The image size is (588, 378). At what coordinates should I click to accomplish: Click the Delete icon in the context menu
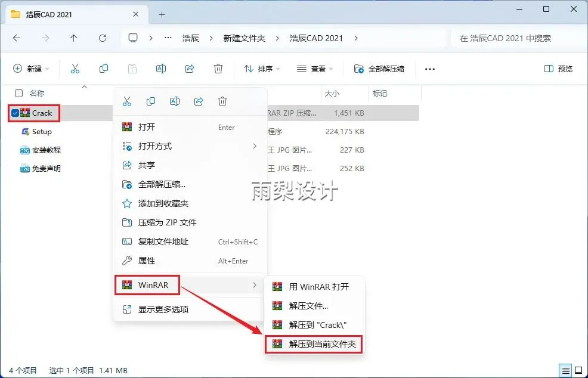point(222,101)
